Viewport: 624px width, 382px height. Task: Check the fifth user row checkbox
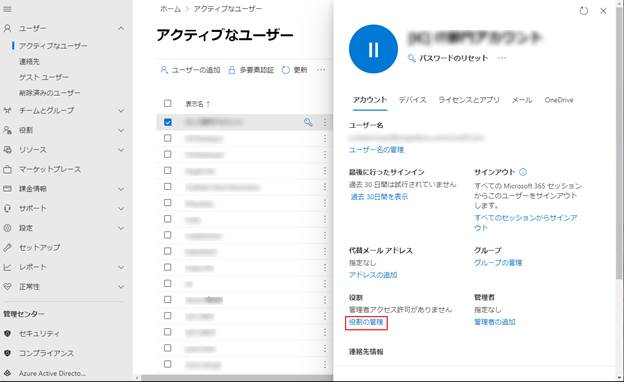pyautogui.click(x=168, y=187)
